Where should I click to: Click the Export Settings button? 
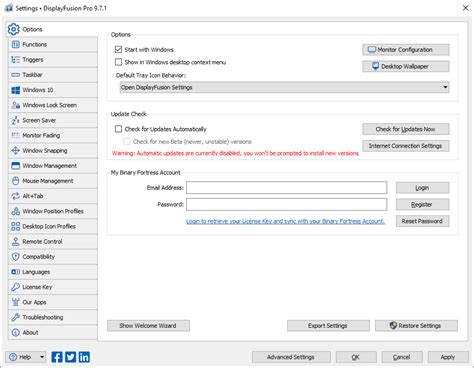pyautogui.click(x=328, y=326)
